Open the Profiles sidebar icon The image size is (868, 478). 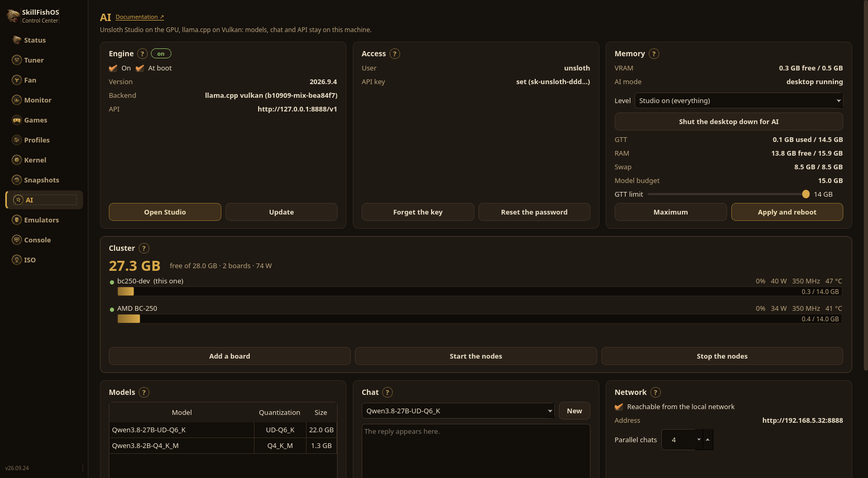(x=17, y=140)
